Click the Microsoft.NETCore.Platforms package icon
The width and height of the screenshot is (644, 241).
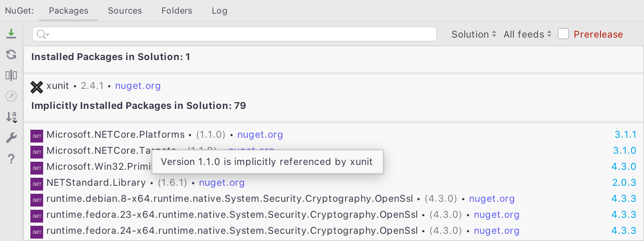coord(37,136)
